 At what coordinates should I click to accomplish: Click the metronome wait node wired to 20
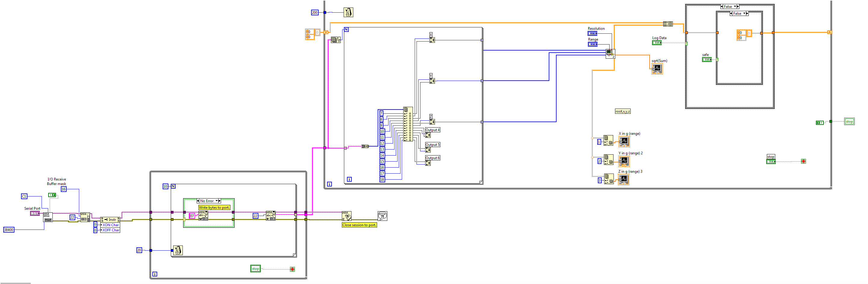[178, 250]
